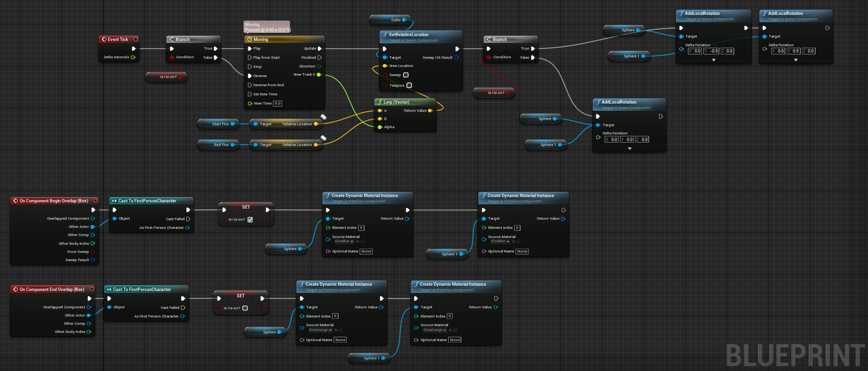This screenshot has height=371, width=868.
Task: Click the From Sweep output pin
Action: click(x=92, y=252)
